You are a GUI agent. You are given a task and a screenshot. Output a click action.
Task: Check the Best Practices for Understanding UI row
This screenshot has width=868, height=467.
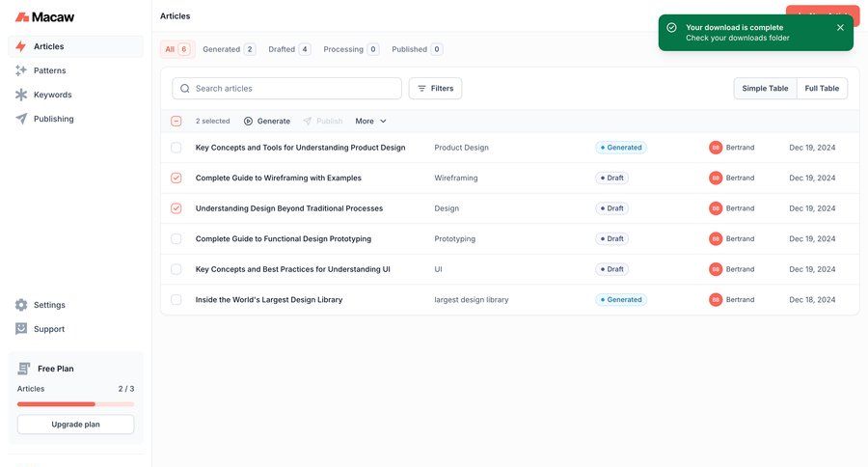click(x=176, y=269)
